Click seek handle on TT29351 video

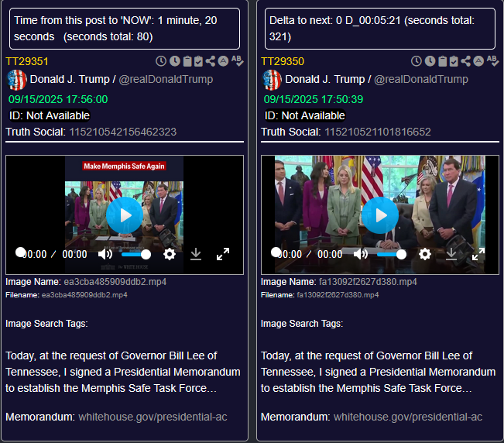[x=20, y=252]
